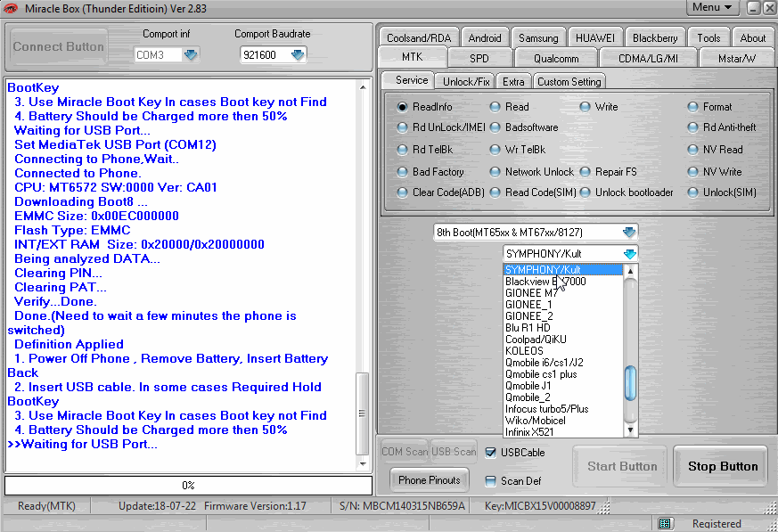Open the Unlock/Fix sub-tab

(466, 81)
